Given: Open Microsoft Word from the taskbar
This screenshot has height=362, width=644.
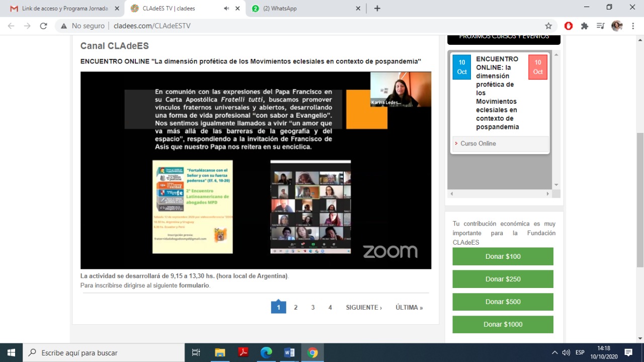Looking at the screenshot, I should coord(289,352).
